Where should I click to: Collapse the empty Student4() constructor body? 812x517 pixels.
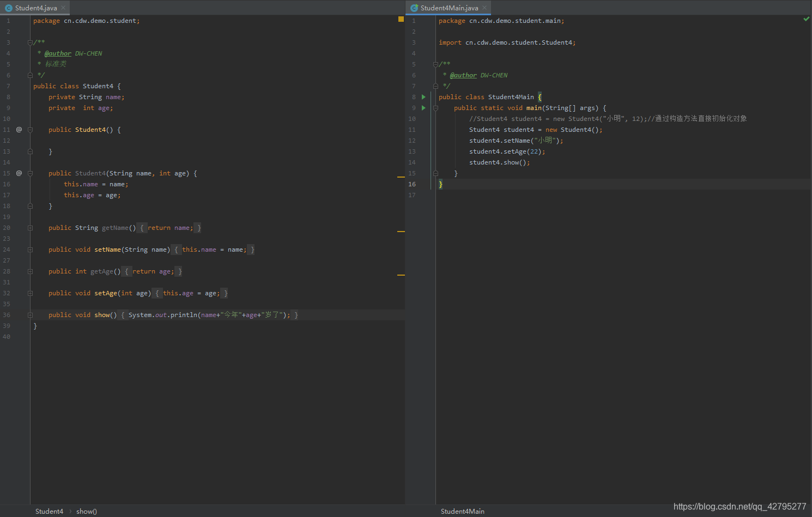[x=30, y=130]
